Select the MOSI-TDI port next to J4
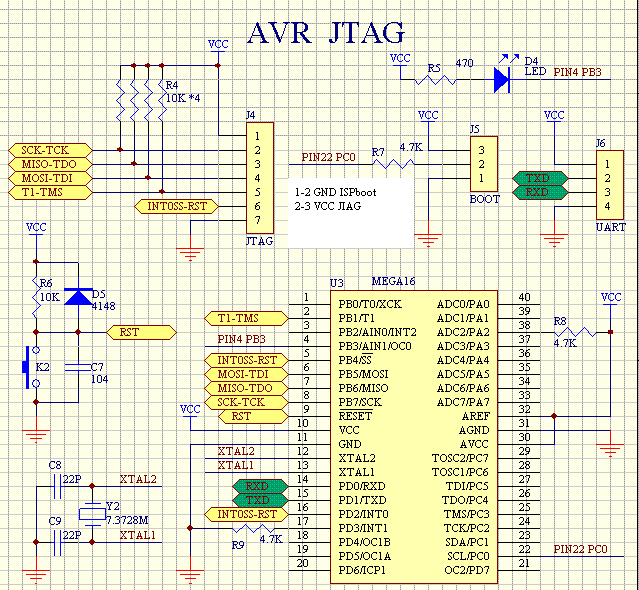This screenshot has height=590, width=639. (x=50, y=178)
